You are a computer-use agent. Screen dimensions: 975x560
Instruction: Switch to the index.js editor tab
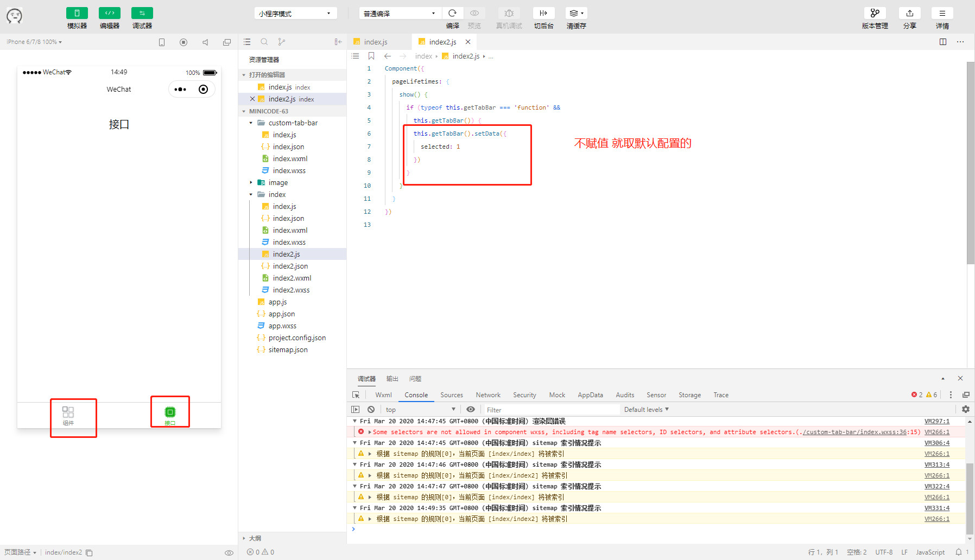tap(375, 42)
